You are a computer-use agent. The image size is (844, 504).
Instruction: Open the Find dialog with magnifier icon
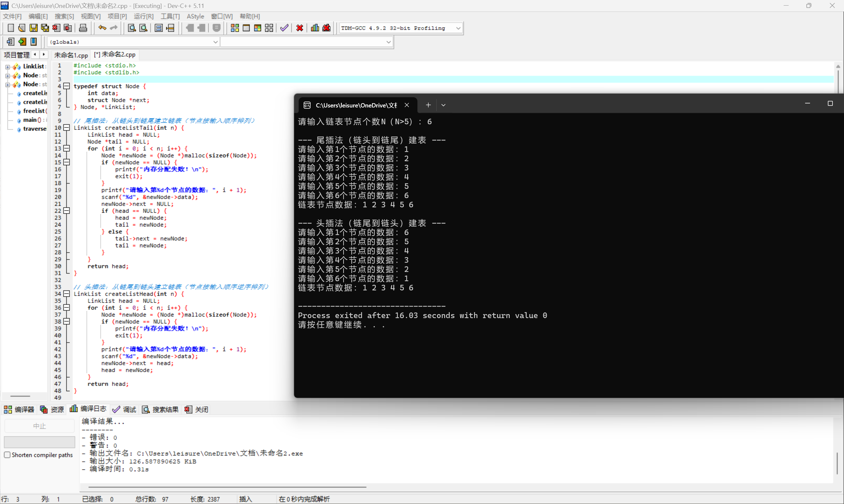tap(132, 28)
